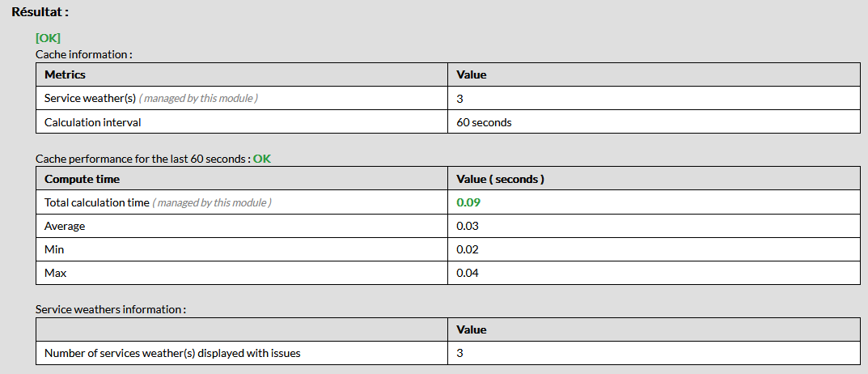Click the 0.04 maximum value

468,273
